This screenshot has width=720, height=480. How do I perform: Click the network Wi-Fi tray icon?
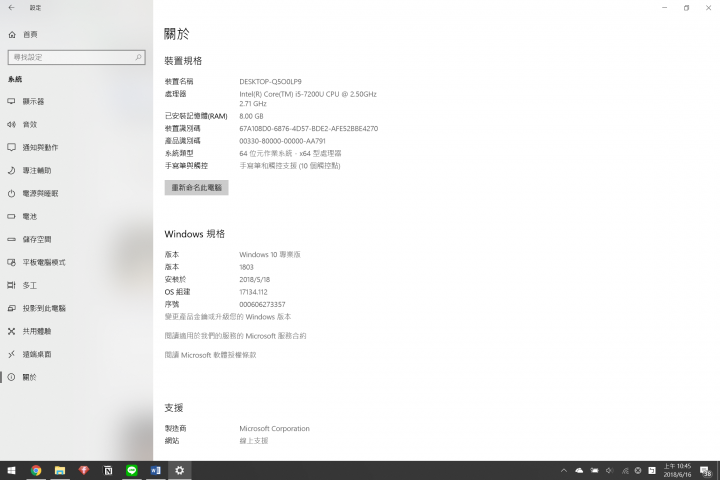(625, 470)
